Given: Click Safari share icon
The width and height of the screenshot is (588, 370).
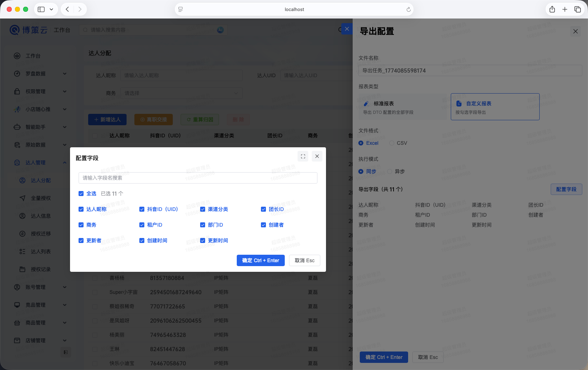Looking at the screenshot, I should pos(552,9).
